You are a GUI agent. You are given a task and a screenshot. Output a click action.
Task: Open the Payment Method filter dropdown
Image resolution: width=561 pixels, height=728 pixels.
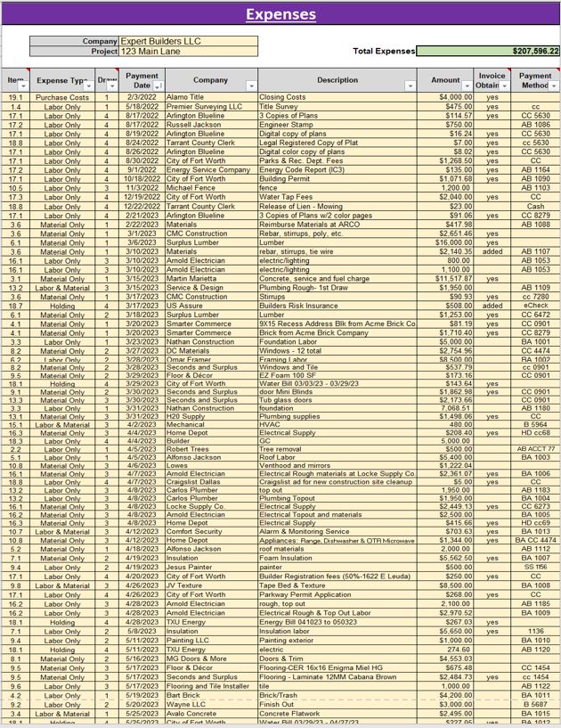(553, 86)
